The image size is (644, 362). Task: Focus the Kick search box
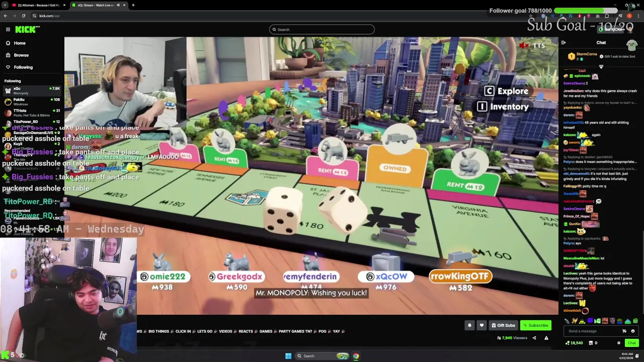[x=322, y=30]
